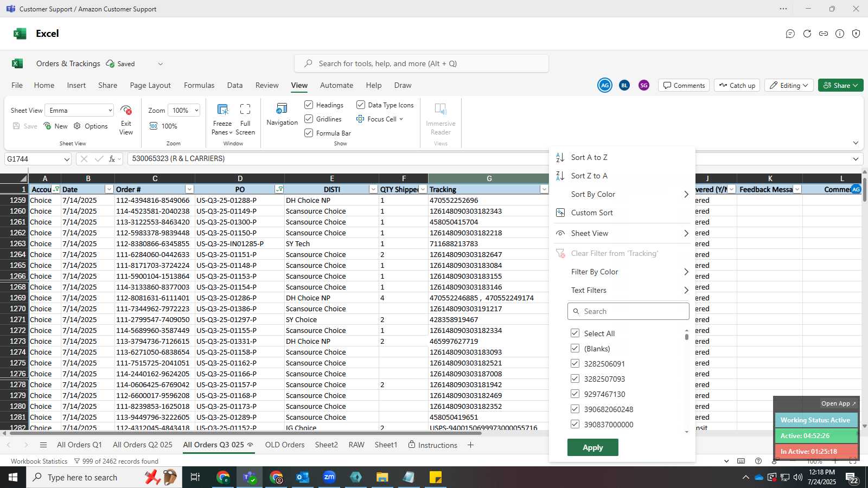The width and height of the screenshot is (868, 488).
Task: Click the search for tools box
Action: pyautogui.click(x=422, y=63)
